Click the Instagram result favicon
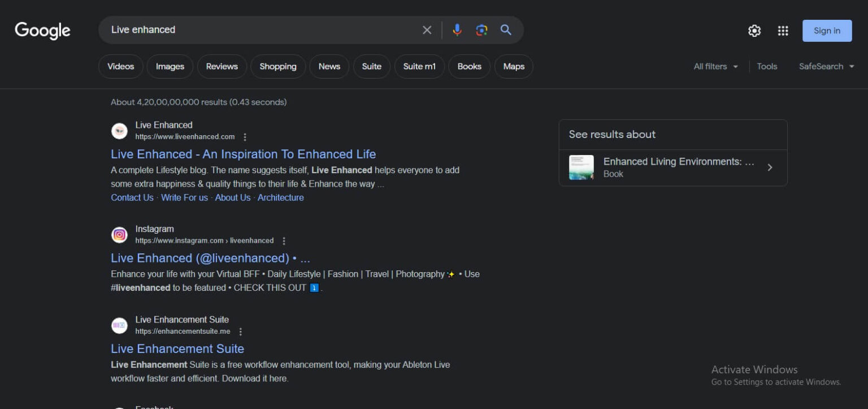Image resolution: width=868 pixels, height=409 pixels. (119, 234)
